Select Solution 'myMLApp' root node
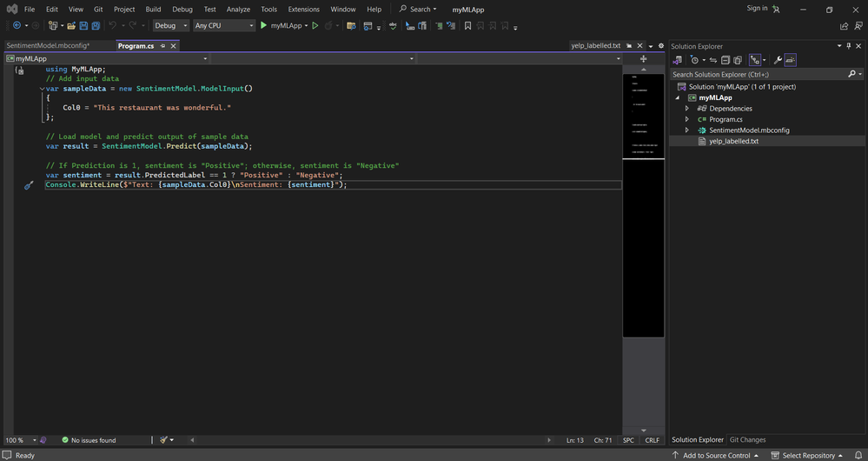This screenshot has height=461, width=868. [742, 87]
